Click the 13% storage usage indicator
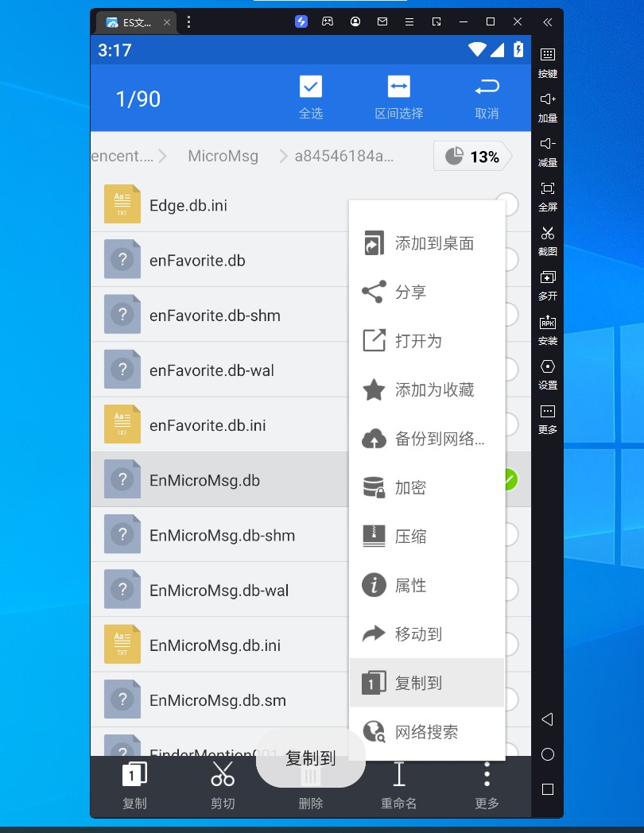The width and height of the screenshot is (644, 833). (472, 157)
